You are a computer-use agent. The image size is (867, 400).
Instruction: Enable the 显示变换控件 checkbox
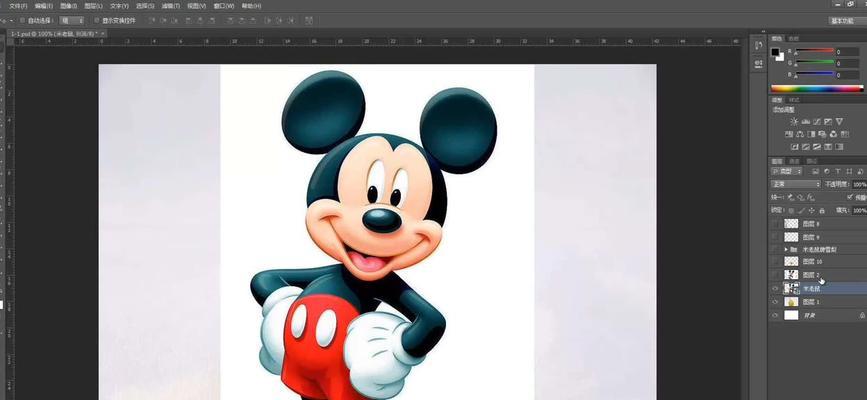97,20
